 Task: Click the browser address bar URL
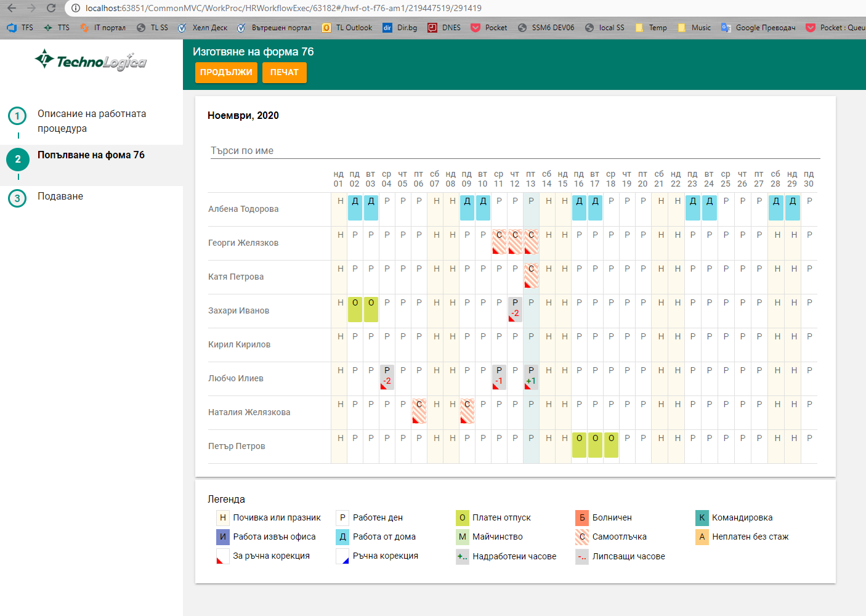click(x=283, y=8)
